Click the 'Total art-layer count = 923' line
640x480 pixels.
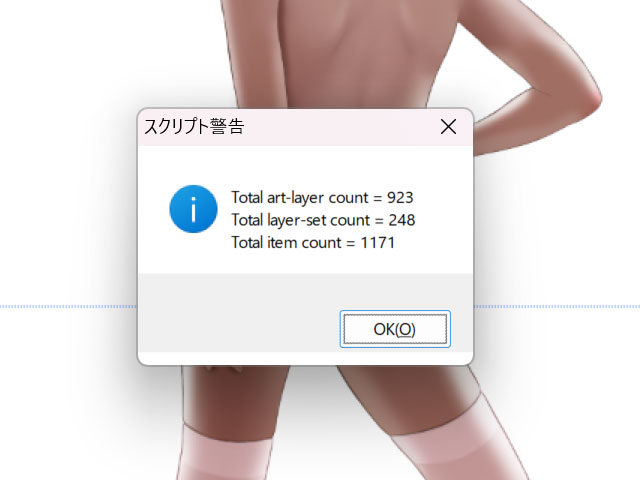point(322,198)
